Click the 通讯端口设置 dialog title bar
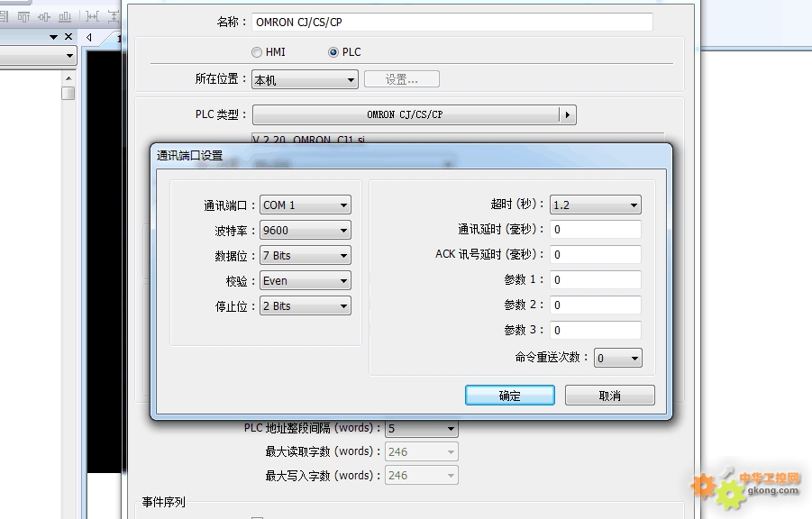Image resolution: width=812 pixels, height=519 pixels. click(x=411, y=155)
